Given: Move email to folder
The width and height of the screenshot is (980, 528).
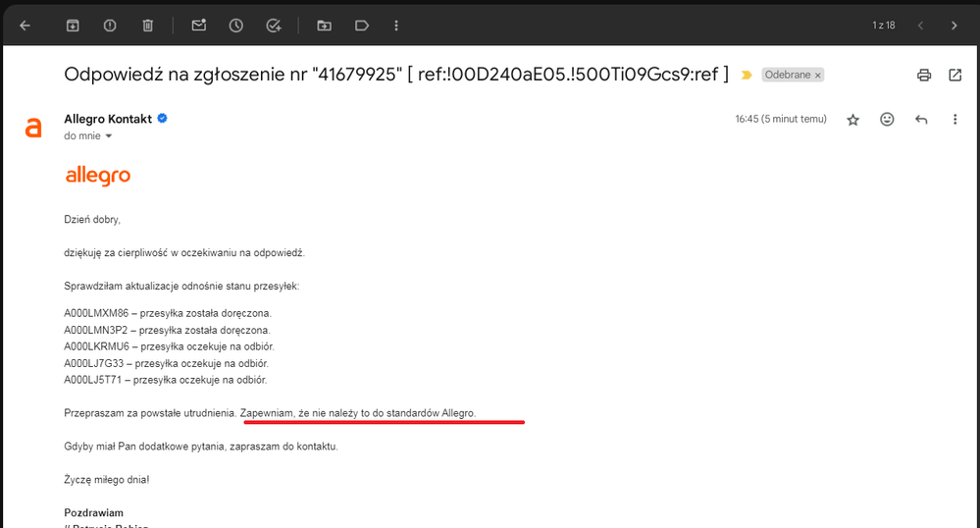Looking at the screenshot, I should click(x=325, y=26).
